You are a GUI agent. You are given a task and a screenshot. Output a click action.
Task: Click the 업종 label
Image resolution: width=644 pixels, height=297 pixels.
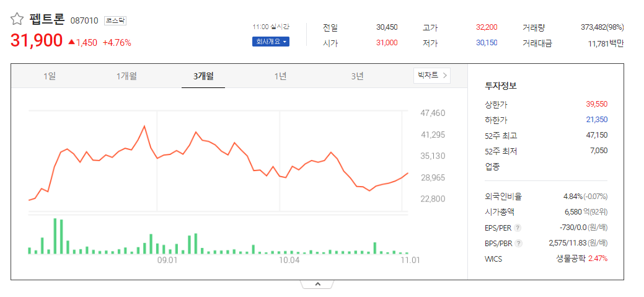(492, 167)
